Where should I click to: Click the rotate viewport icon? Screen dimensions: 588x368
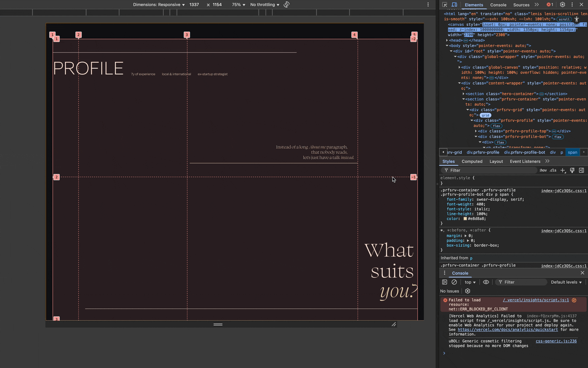pos(286,5)
